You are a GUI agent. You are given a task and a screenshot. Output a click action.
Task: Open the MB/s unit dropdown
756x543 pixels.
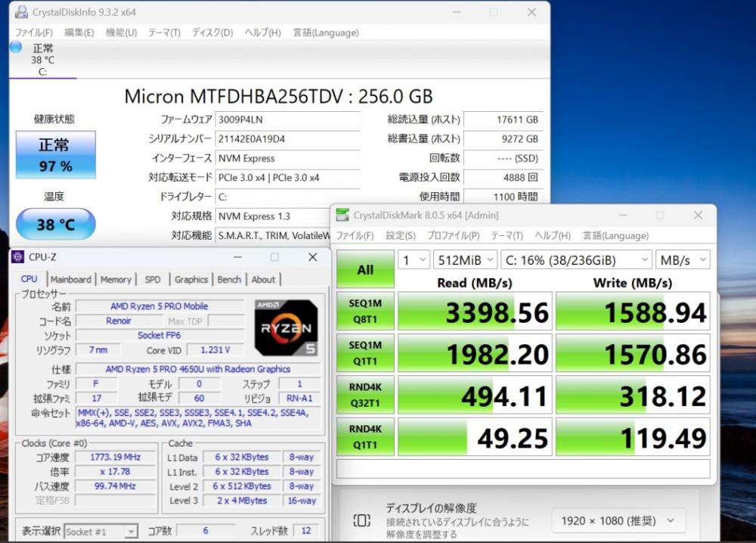coord(683,260)
